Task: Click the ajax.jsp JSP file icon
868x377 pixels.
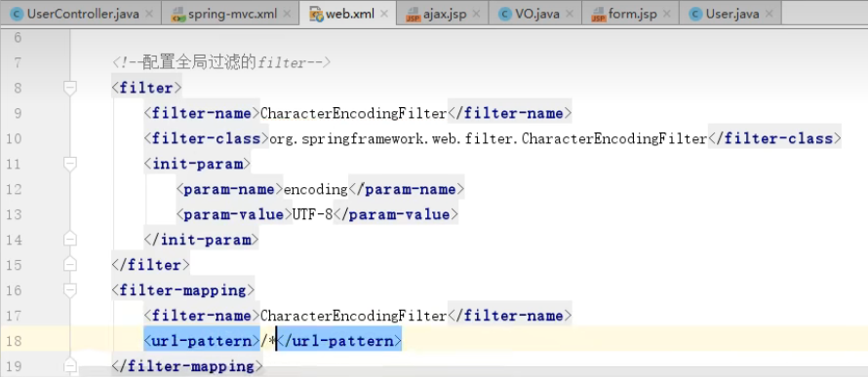Action: [413, 15]
